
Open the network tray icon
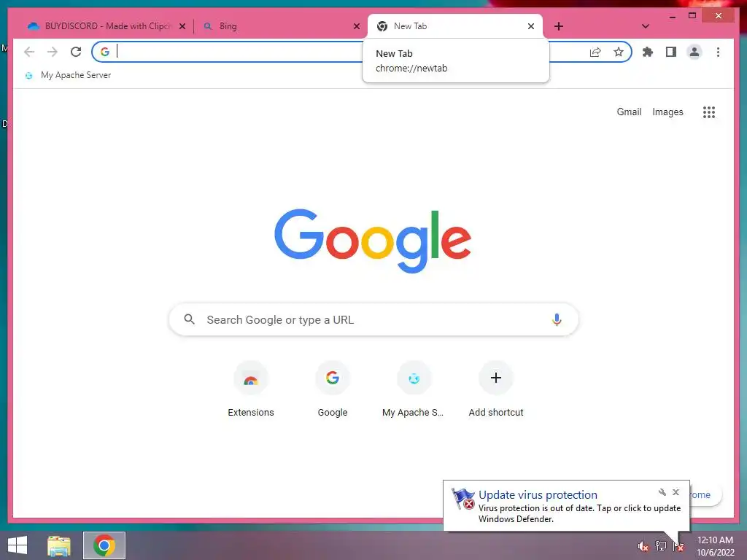point(660,546)
